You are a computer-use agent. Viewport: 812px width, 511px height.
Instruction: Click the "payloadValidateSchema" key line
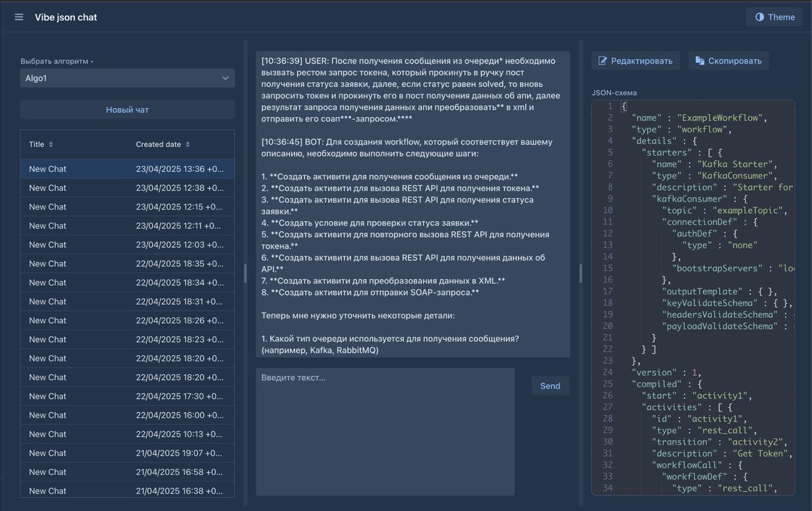click(727, 327)
